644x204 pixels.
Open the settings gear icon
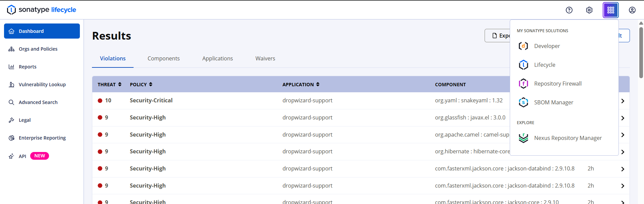click(x=589, y=10)
